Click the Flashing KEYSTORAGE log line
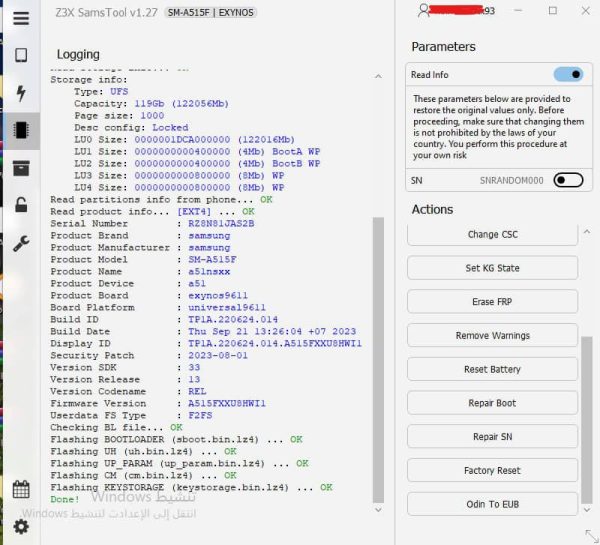Image resolution: width=600 pixels, height=545 pixels. click(x=191, y=488)
